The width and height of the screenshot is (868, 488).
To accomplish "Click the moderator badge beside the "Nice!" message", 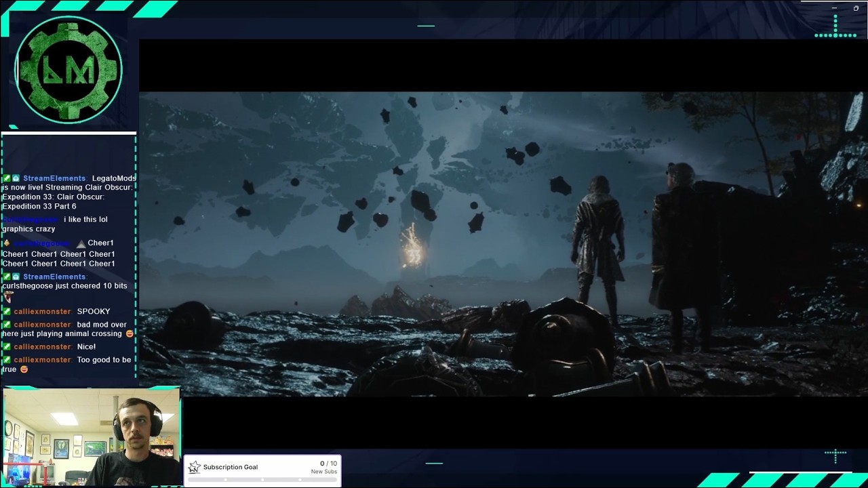I will coord(7,347).
